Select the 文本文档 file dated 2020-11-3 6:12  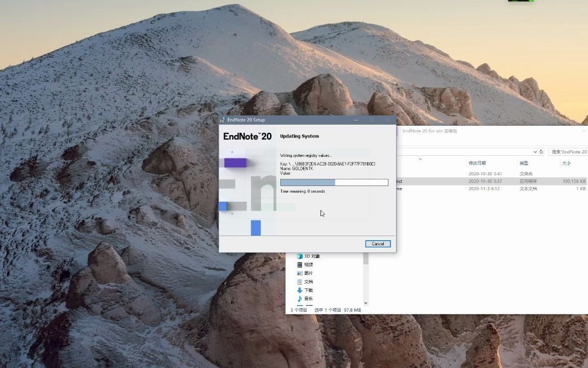493,189
